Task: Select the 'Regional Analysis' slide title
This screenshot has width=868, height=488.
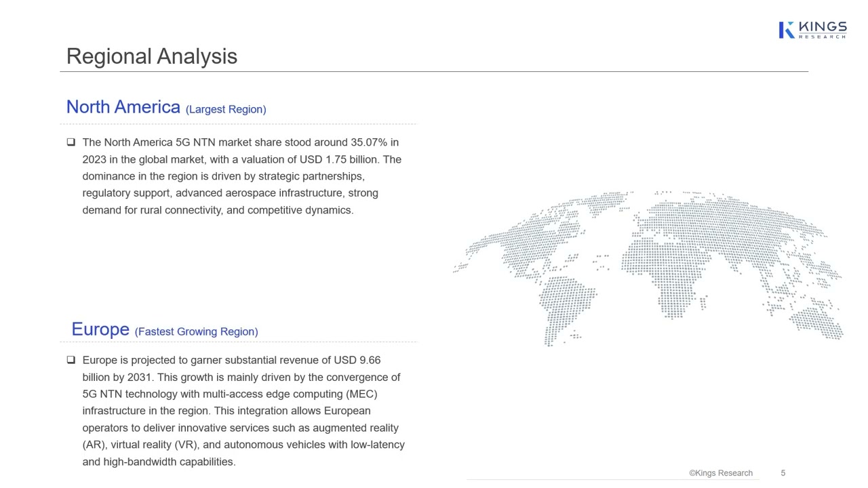Action: pyautogui.click(x=152, y=56)
